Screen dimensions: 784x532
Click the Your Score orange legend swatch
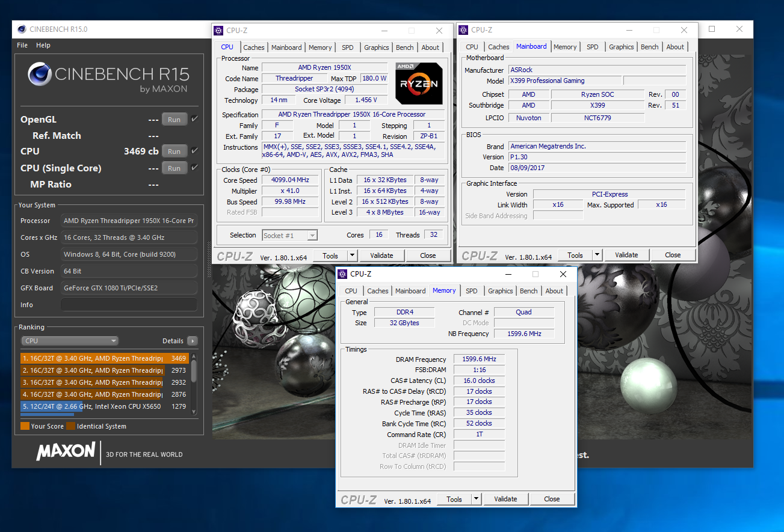pyautogui.click(x=25, y=426)
